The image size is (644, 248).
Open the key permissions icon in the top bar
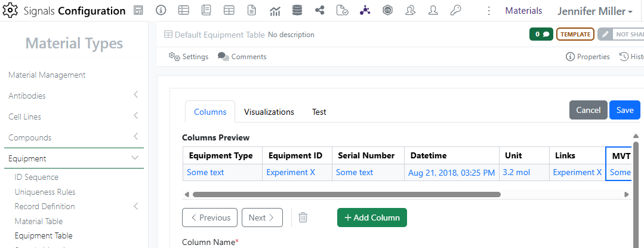(x=455, y=11)
